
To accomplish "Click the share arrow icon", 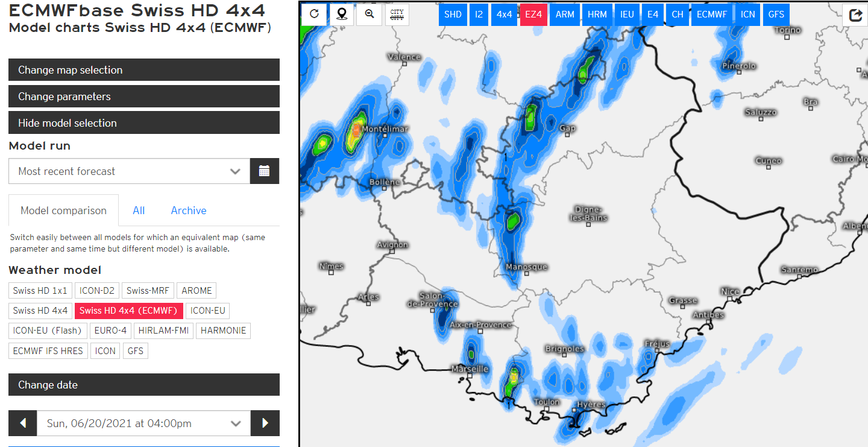I will click(855, 15).
